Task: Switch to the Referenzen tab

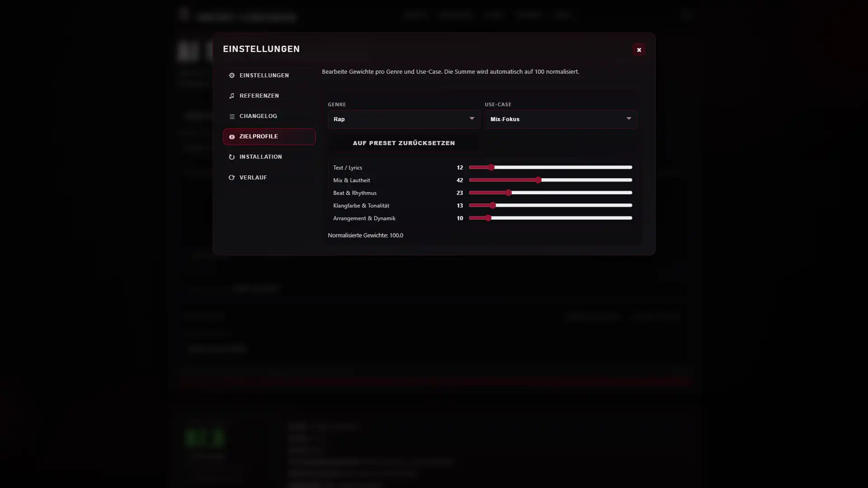Action: pyautogui.click(x=269, y=96)
